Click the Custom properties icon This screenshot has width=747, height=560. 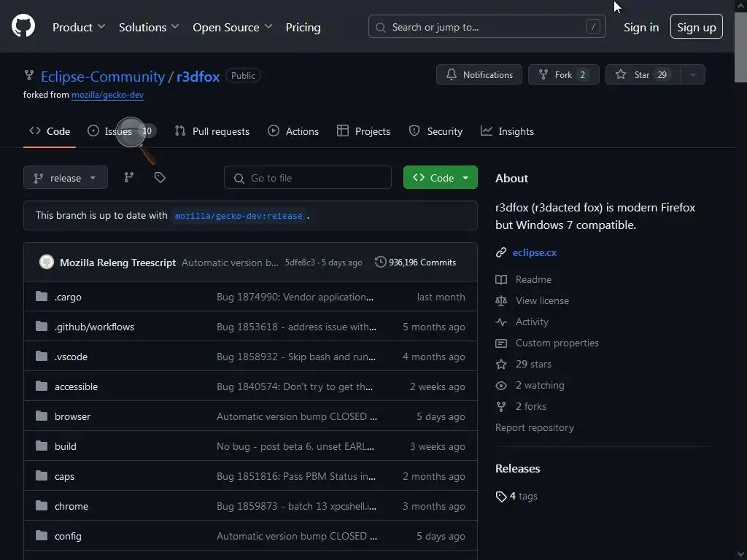pos(500,343)
